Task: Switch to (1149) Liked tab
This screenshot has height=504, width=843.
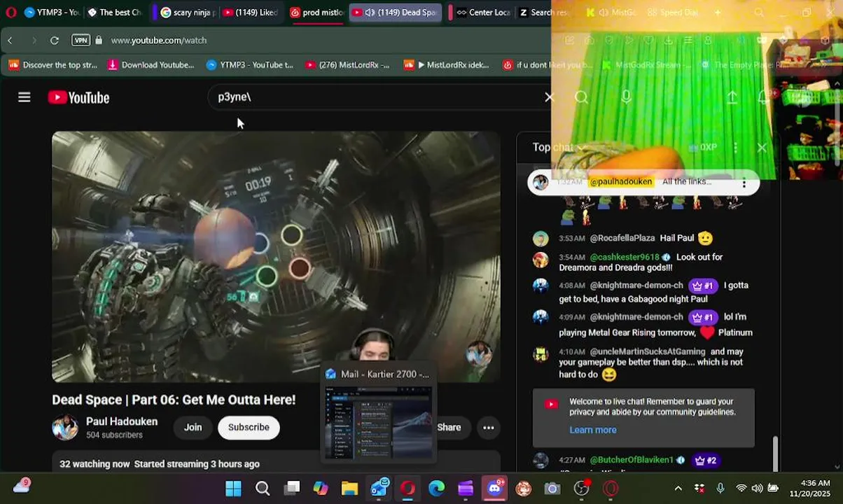Action: click(x=249, y=13)
